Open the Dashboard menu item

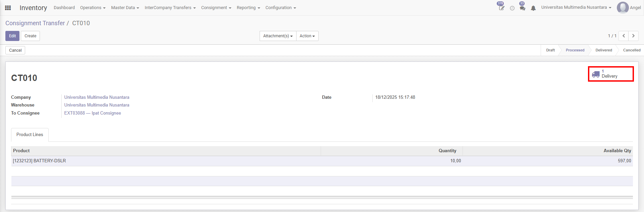(x=64, y=8)
